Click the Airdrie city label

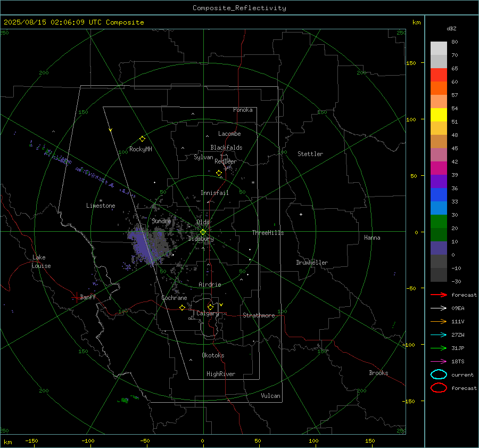click(x=210, y=284)
